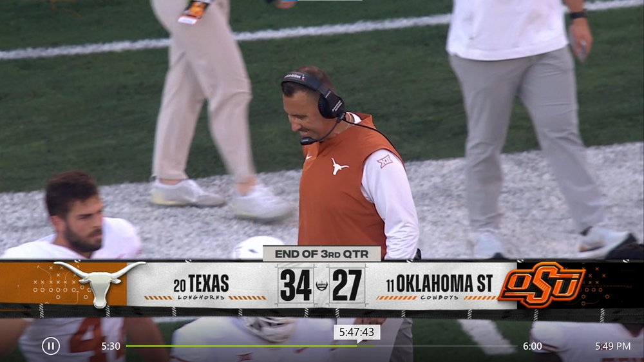Screen dimensions: 644x362
Task: Click the 5:30 start time label
Action: (111, 347)
